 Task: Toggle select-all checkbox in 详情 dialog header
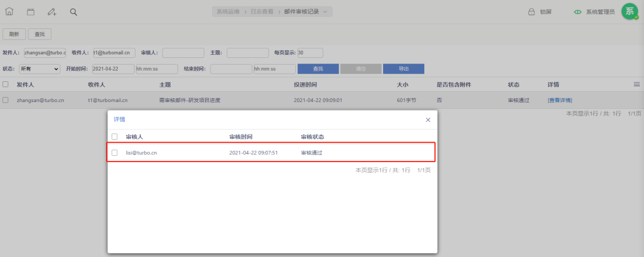coord(115,137)
